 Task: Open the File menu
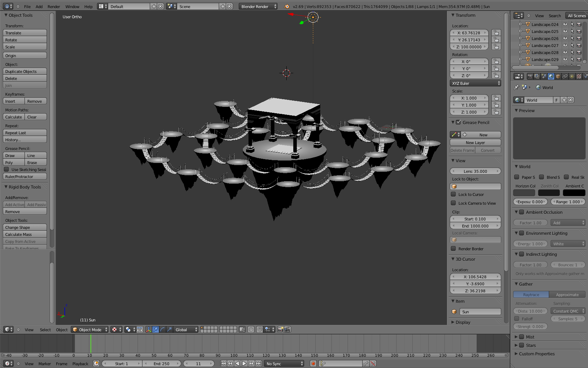(x=27, y=7)
